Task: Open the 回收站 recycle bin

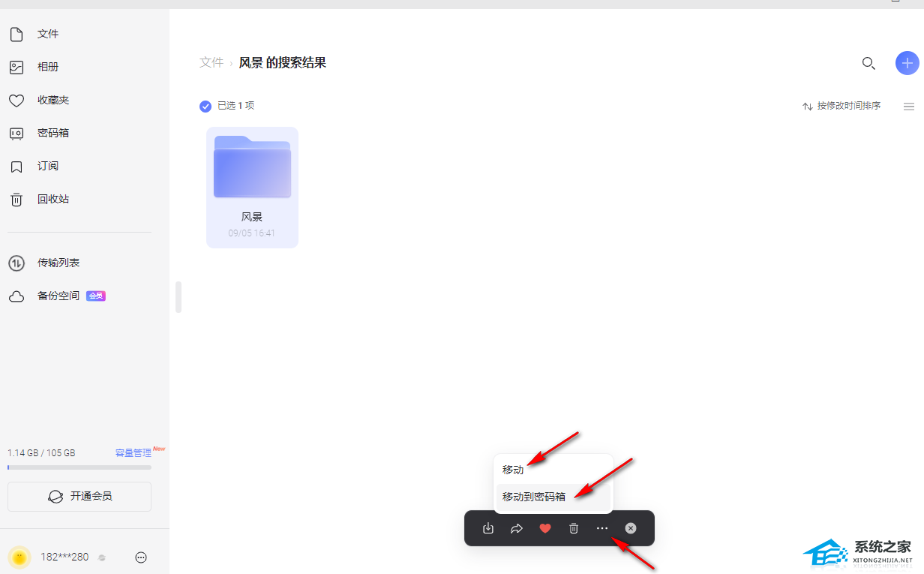Action: 53,199
